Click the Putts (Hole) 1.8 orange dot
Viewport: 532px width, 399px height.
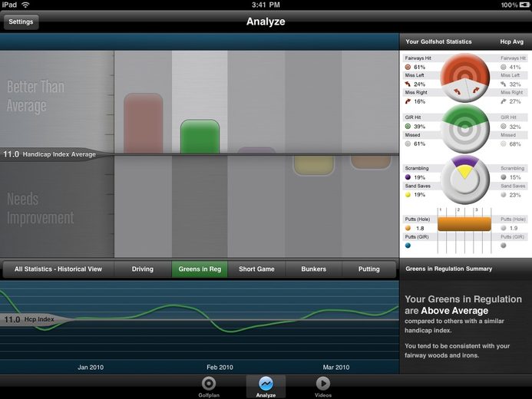tap(408, 228)
